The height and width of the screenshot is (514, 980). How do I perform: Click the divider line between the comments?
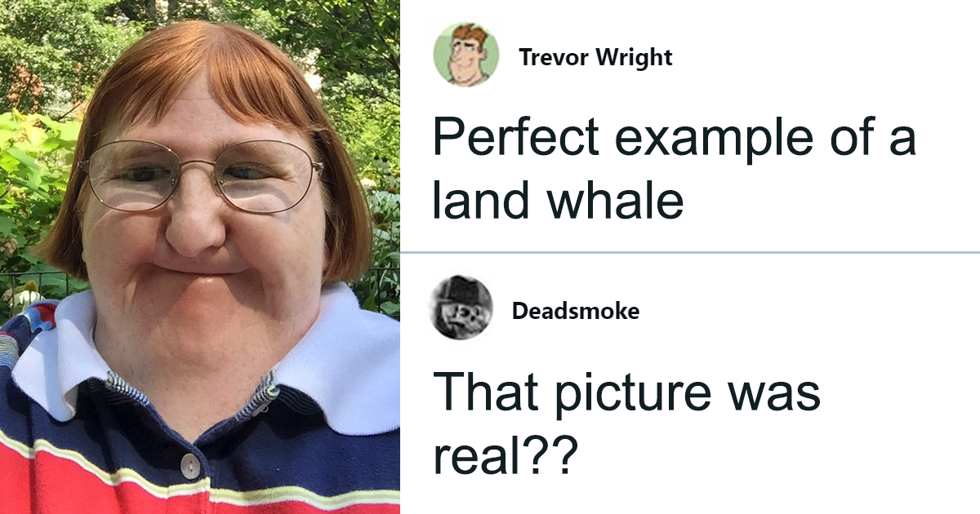(690, 252)
